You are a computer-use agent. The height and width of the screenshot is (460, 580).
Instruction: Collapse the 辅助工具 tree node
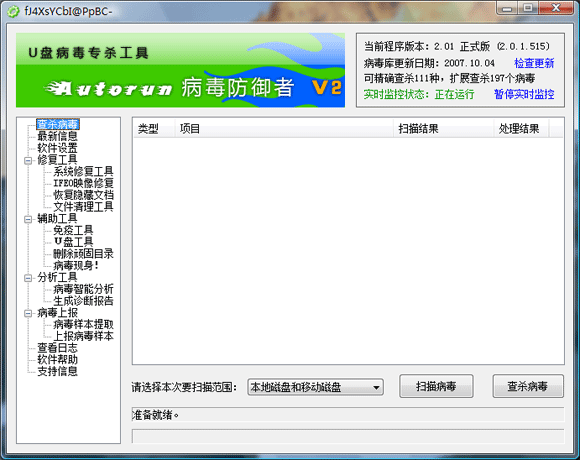click(28, 219)
